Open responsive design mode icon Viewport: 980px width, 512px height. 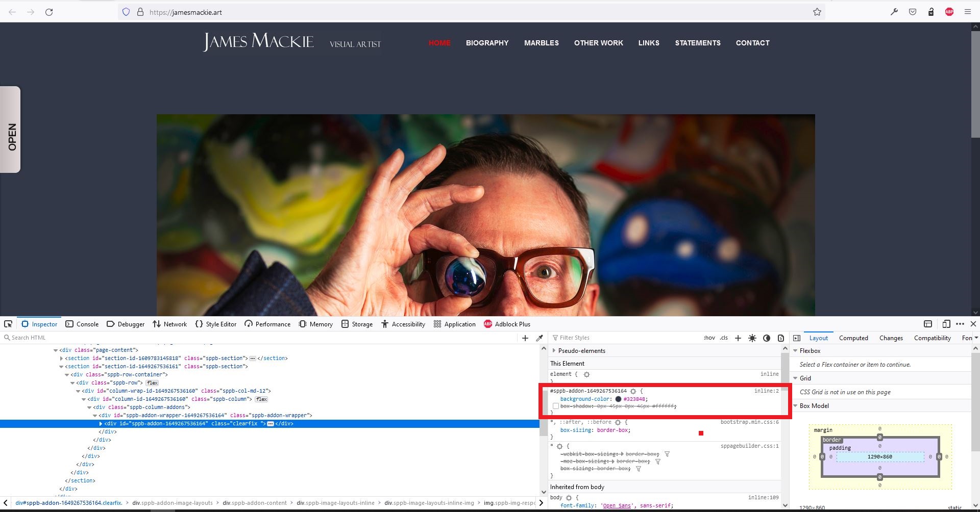pos(946,324)
